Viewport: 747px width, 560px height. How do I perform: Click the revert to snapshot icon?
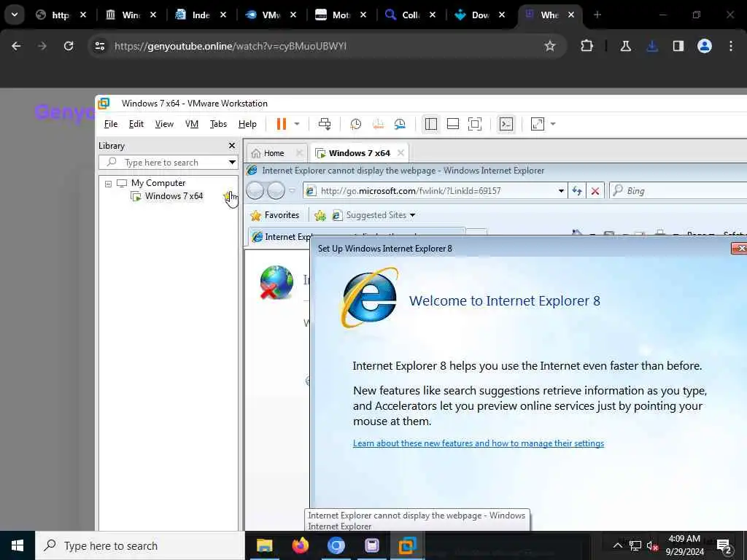tap(378, 124)
